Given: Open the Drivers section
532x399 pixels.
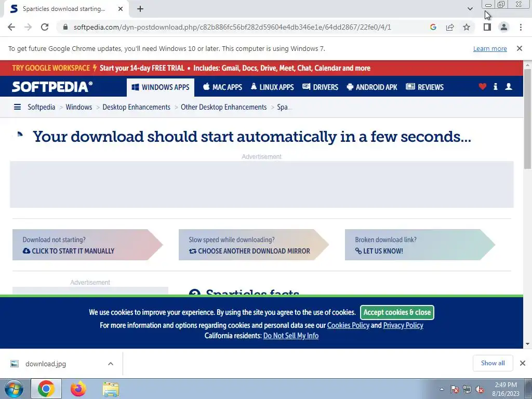Looking at the screenshot, I should click(320, 87).
